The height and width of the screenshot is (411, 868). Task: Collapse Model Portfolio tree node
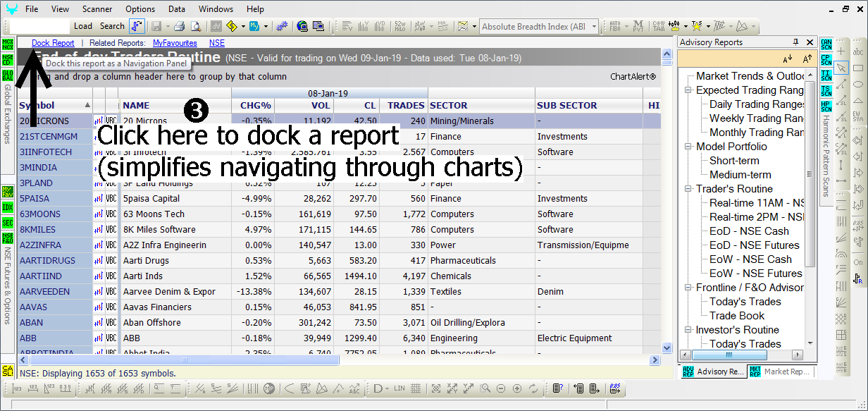point(688,147)
